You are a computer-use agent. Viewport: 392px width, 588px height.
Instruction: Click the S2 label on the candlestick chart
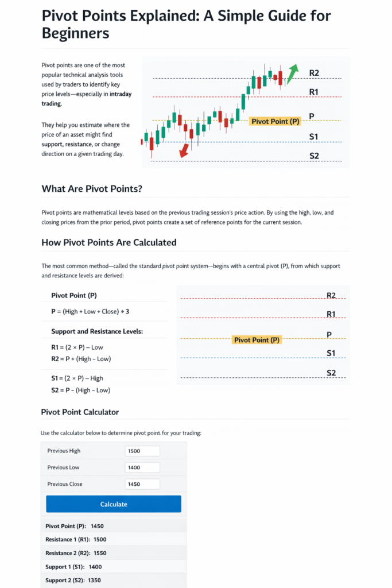[x=314, y=156]
